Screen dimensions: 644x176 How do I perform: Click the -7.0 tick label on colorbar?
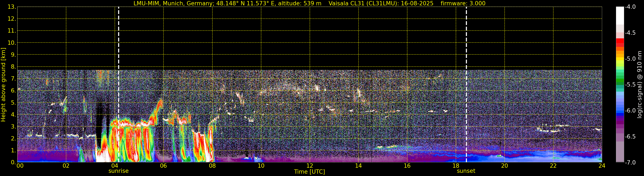click(630, 163)
